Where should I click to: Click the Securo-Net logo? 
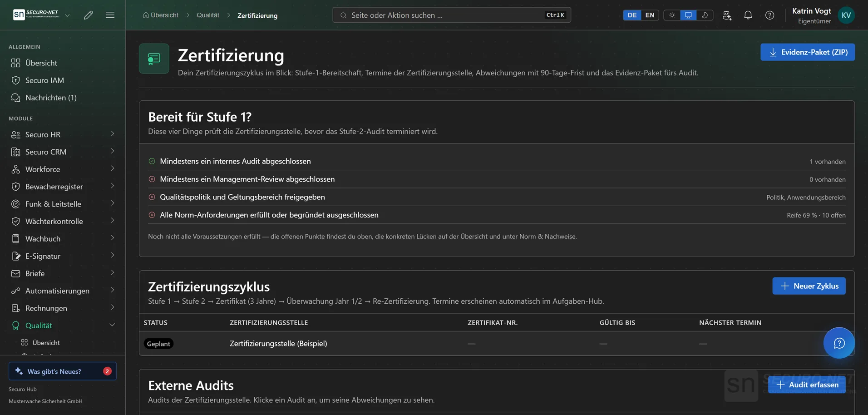(36, 15)
